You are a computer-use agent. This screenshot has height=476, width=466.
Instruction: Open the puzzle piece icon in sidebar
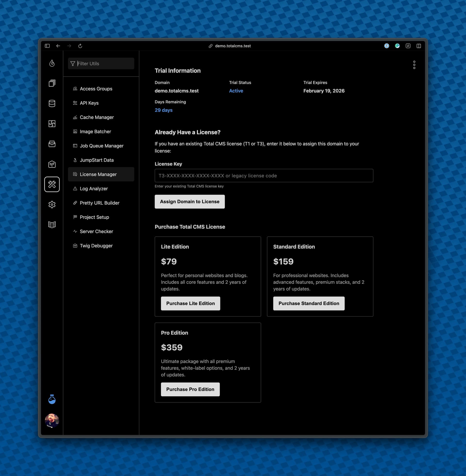52,124
